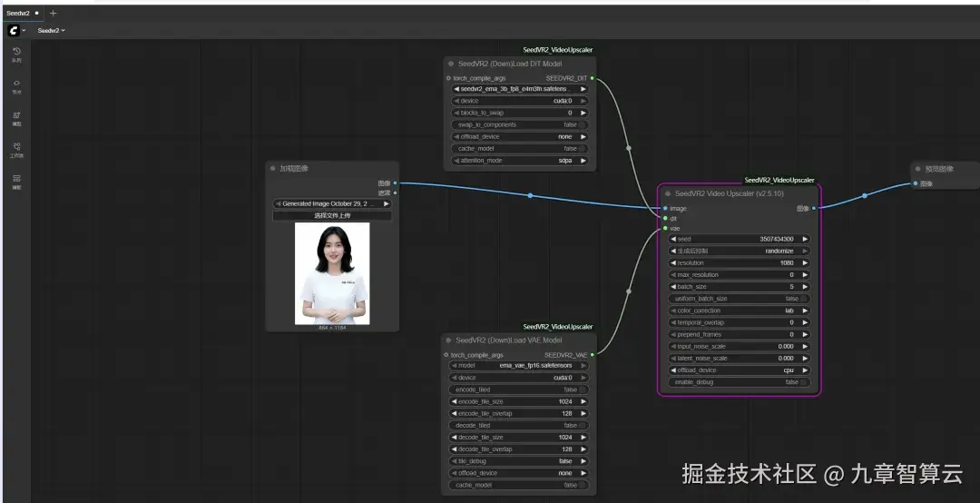
Task: Click the 遮罩 mask output port on 加载图像
Action: click(x=395, y=192)
